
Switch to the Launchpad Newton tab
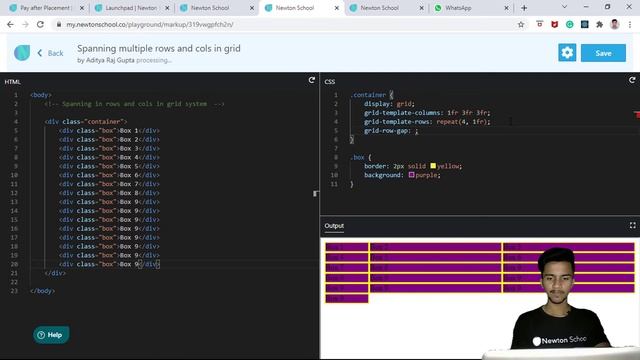click(x=131, y=8)
